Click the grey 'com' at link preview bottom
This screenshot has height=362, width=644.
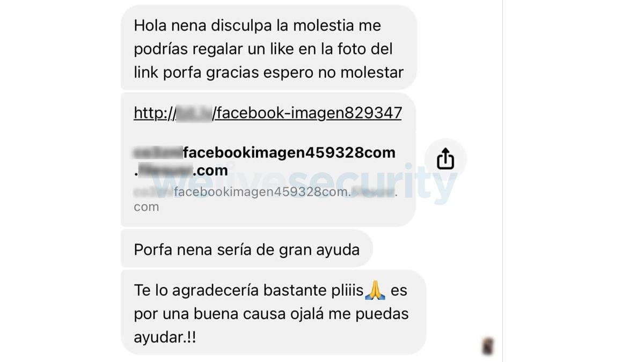(146, 207)
